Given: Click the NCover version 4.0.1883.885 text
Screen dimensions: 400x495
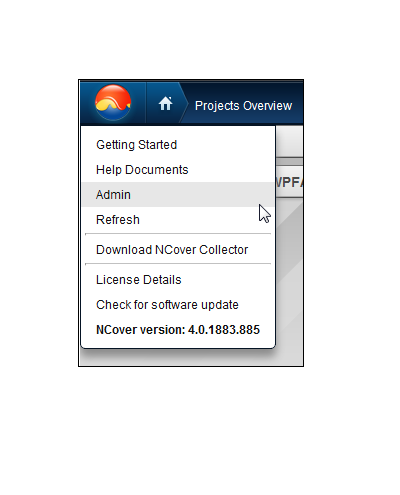Looking at the screenshot, I should (x=178, y=330).
